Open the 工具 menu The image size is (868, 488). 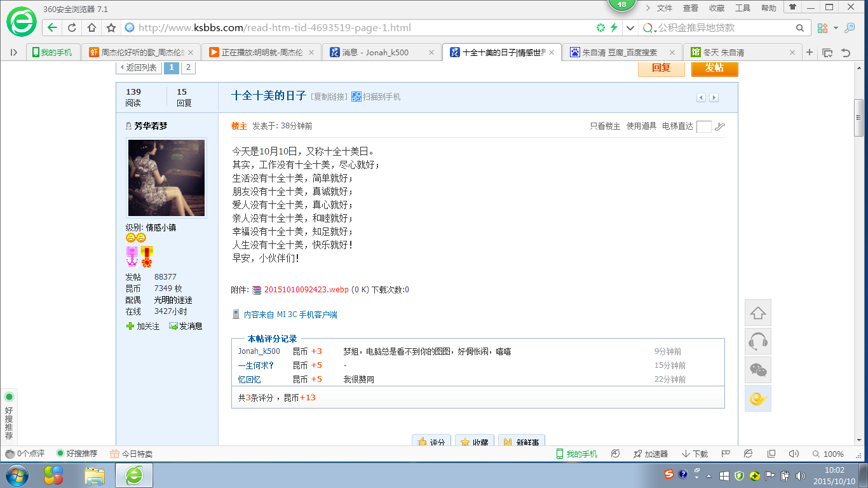743,8
